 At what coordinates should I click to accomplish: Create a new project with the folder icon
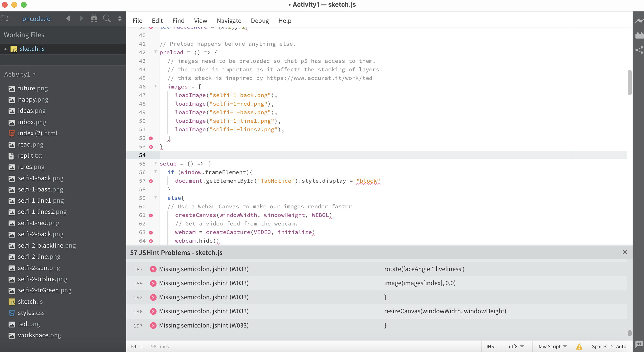[x=5, y=18]
